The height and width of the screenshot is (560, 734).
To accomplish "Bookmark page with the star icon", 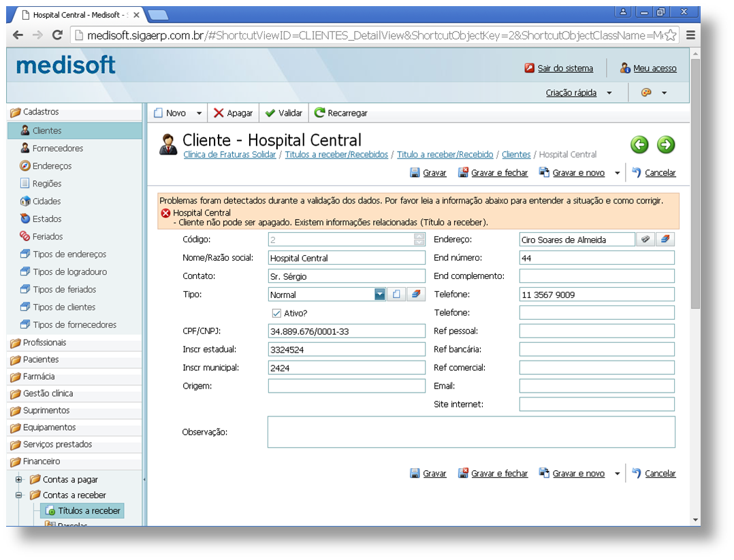I will [x=670, y=35].
